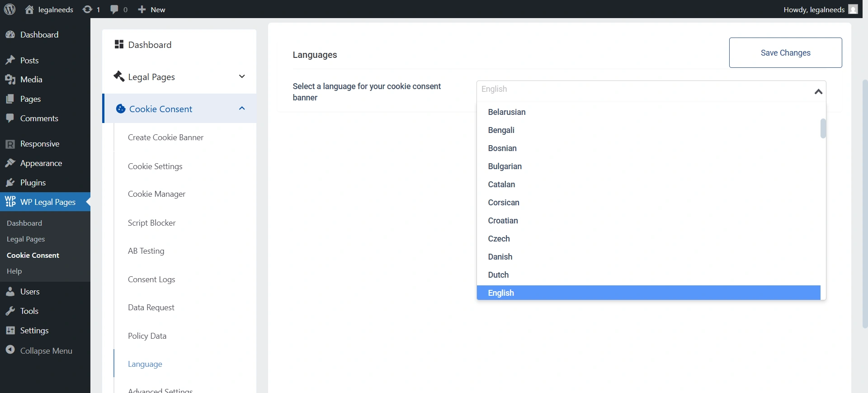Open Cookie Settings submenu item
868x393 pixels.
coord(155,166)
